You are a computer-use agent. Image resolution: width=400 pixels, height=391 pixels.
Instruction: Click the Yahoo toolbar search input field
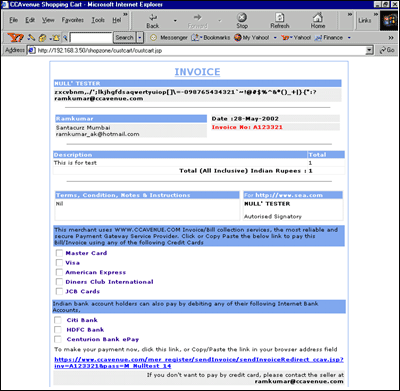click(x=91, y=38)
